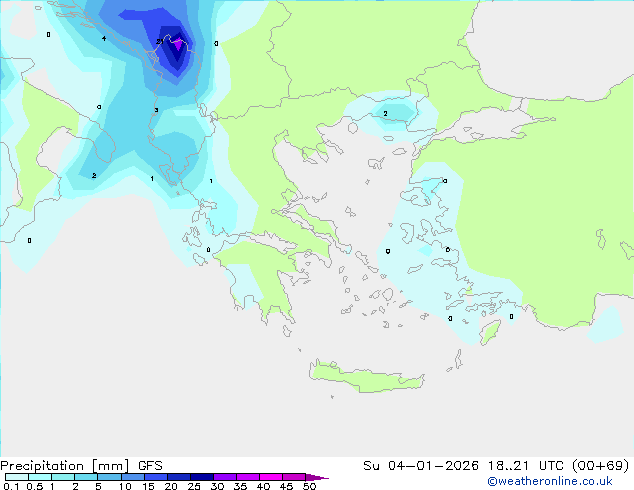Click the '(00+69)' forecast offset text

coord(600,466)
